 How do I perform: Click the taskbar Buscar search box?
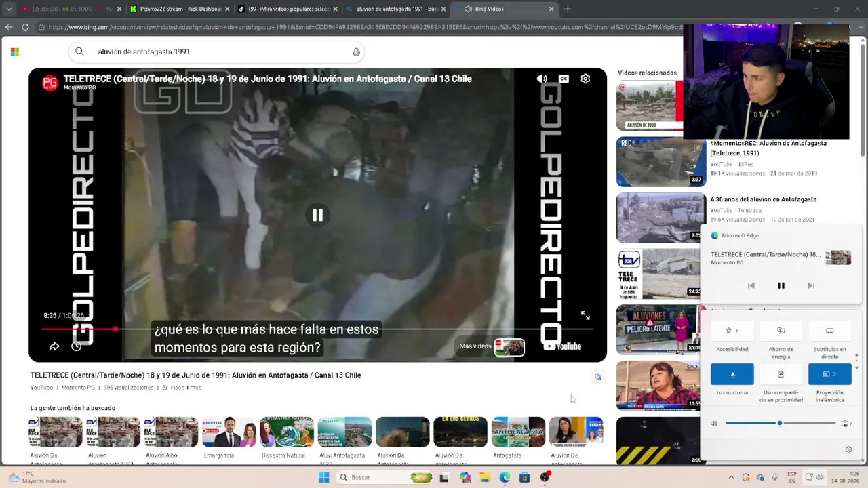384,477
